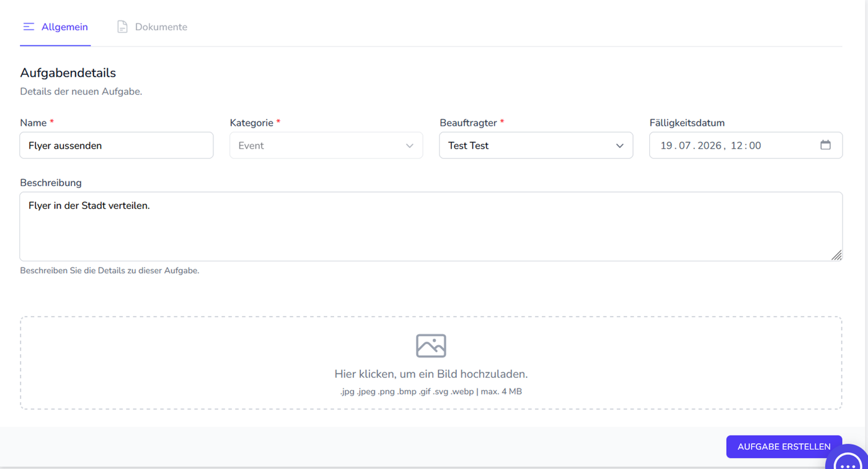868x469 pixels.
Task: Open the calendar picker icon
Action: [x=825, y=145]
